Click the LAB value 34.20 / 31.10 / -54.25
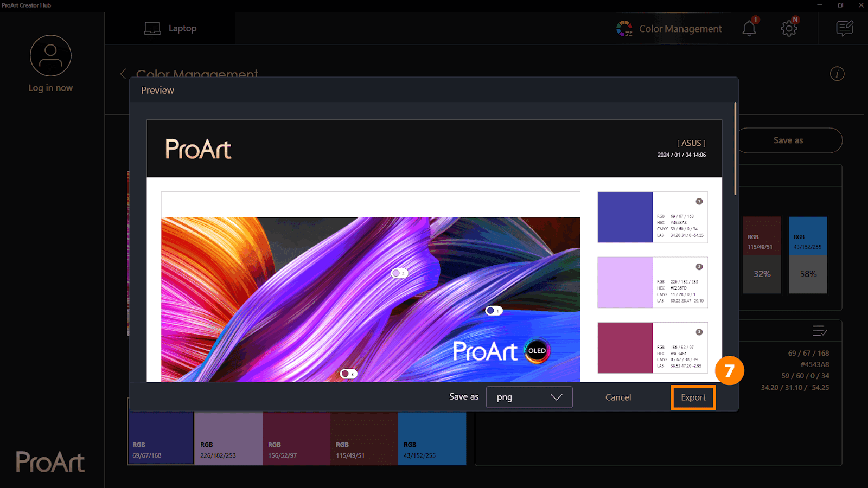 (x=795, y=388)
